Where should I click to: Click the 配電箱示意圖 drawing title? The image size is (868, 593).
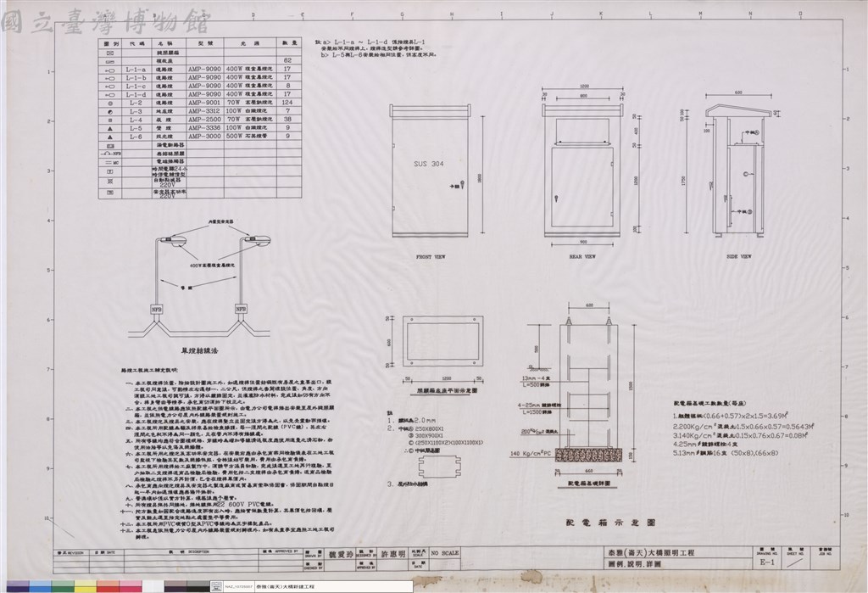(610, 523)
